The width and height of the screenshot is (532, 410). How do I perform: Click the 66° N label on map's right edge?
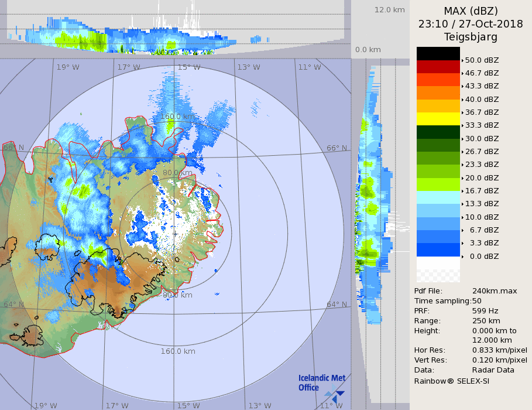[337, 148]
